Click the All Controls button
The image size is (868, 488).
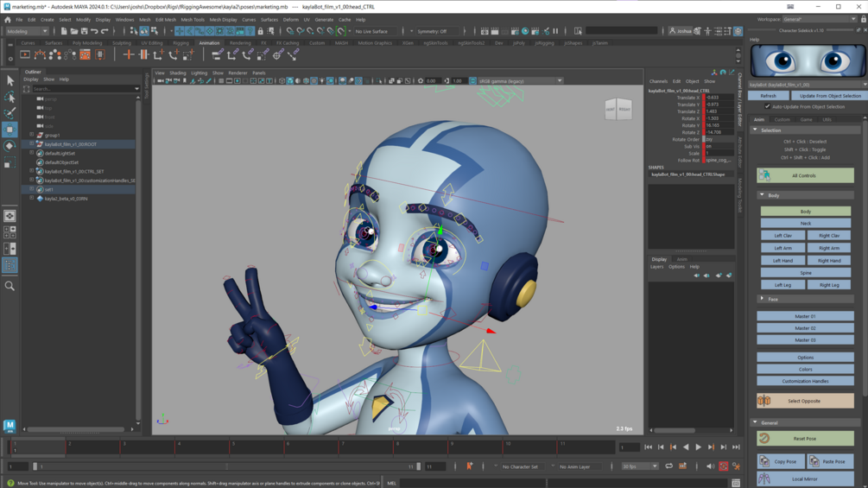point(805,175)
